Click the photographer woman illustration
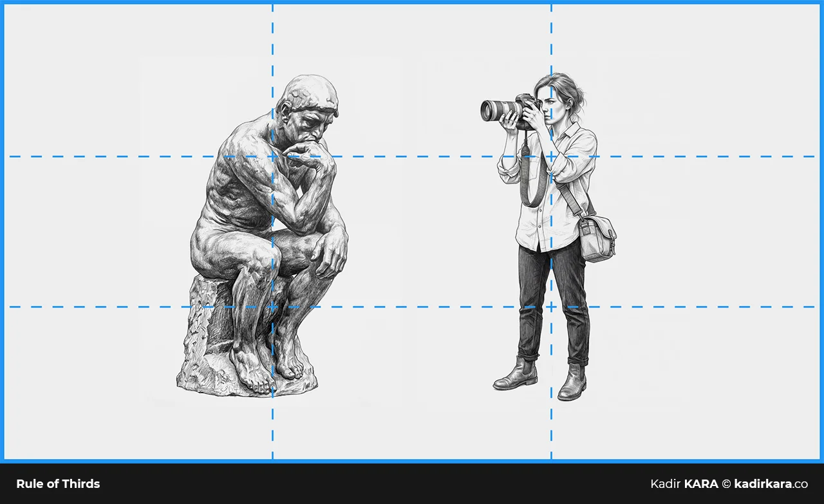 coord(548,236)
